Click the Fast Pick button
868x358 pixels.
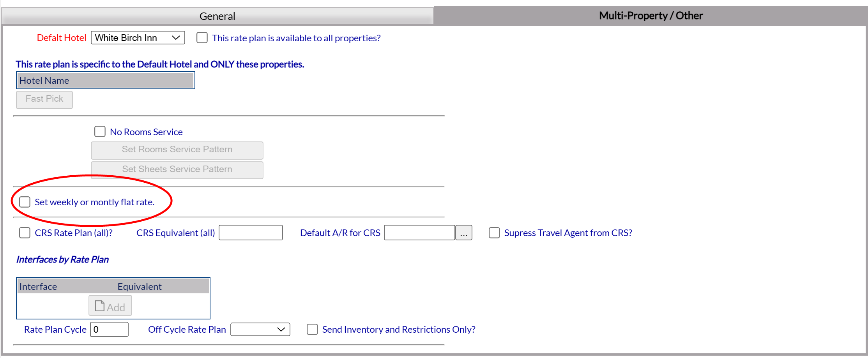pos(44,100)
